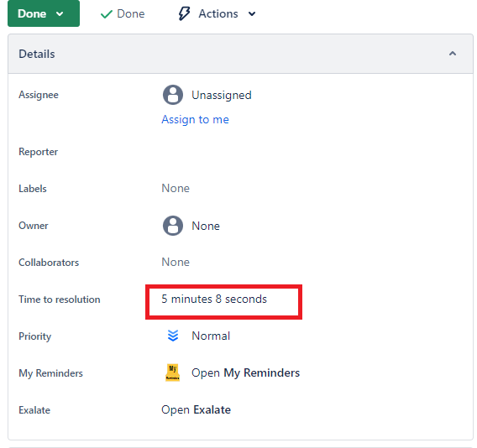The width and height of the screenshot is (477, 448).
Task: Click the 5 minutes 8 seconds value
Action: pyautogui.click(x=214, y=299)
